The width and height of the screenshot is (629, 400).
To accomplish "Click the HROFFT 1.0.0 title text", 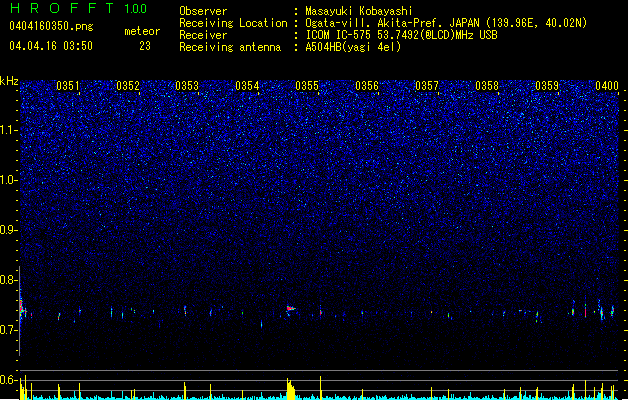I will [x=79, y=8].
